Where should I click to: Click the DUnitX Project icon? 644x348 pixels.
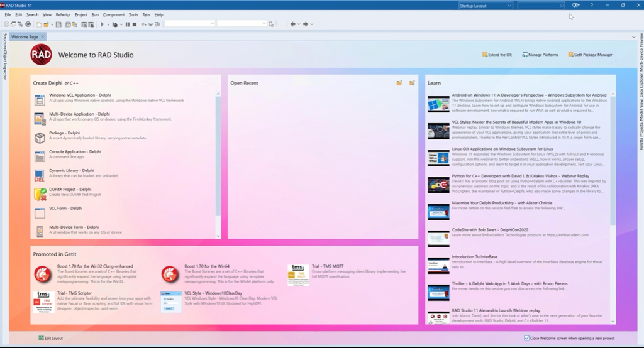pos(40,194)
